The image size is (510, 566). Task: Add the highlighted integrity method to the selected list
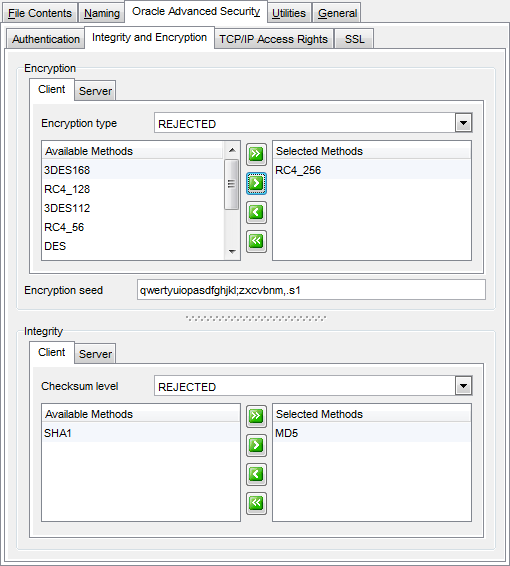pyautogui.click(x=256, y=445)
